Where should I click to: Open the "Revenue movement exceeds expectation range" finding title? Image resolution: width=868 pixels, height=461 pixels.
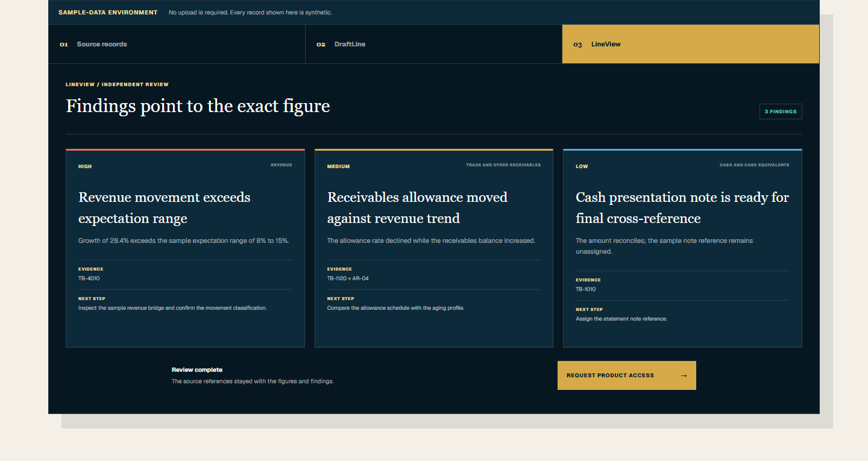[x=165, y=208]
